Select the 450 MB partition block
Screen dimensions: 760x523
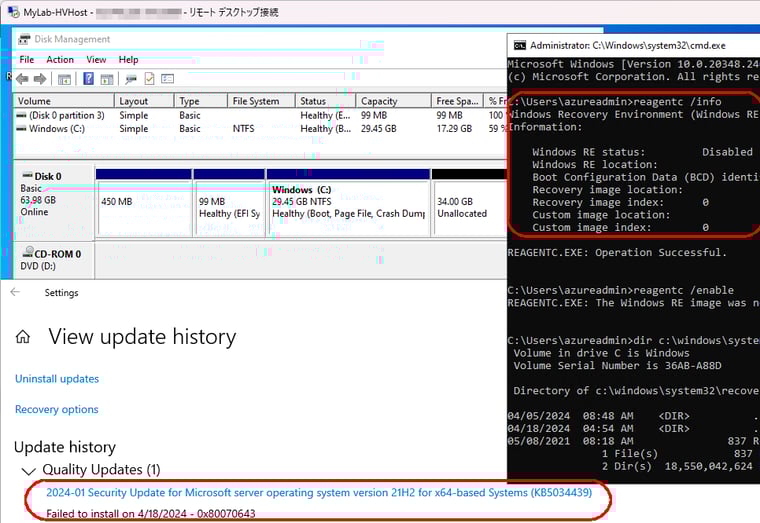click(144, 203)
